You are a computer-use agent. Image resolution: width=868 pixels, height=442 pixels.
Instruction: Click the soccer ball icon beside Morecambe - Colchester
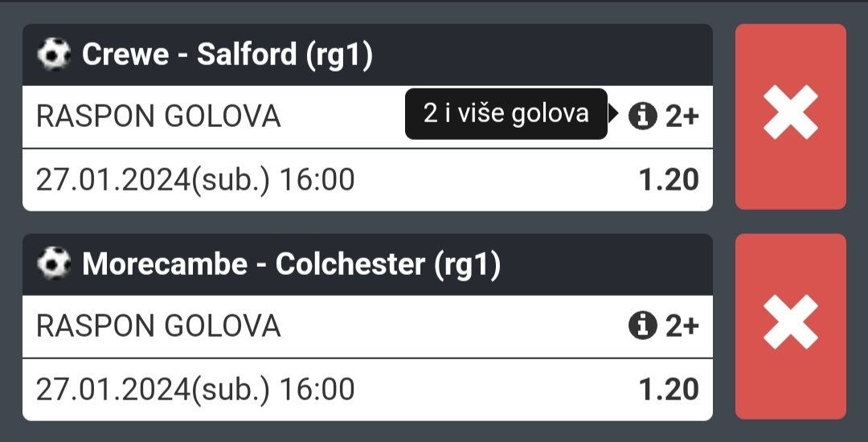[x=54, y=264]
